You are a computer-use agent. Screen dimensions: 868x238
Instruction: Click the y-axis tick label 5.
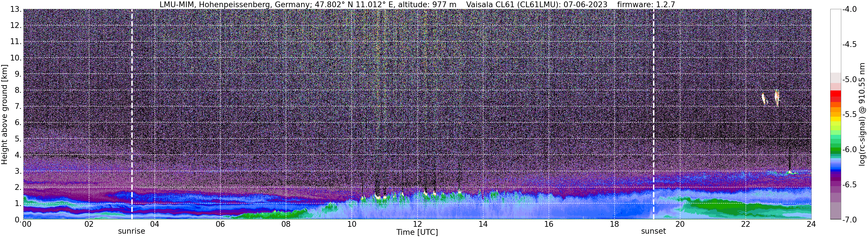pos(18,139)
